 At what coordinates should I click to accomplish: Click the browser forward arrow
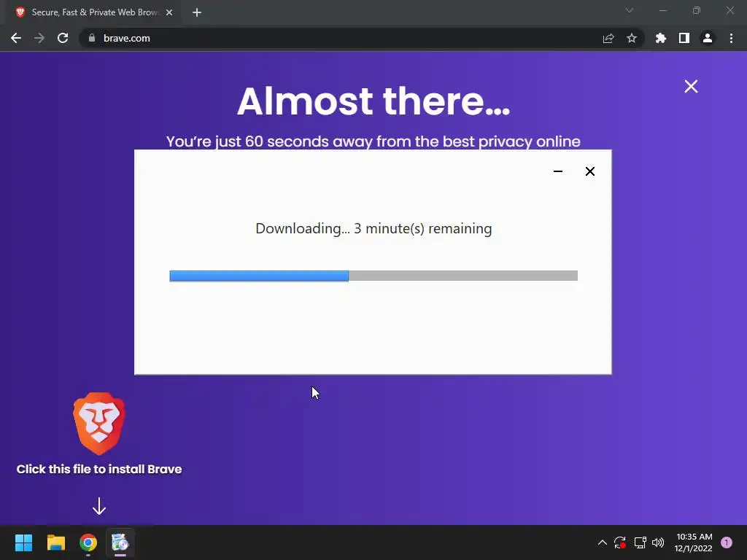pos(39,38)
